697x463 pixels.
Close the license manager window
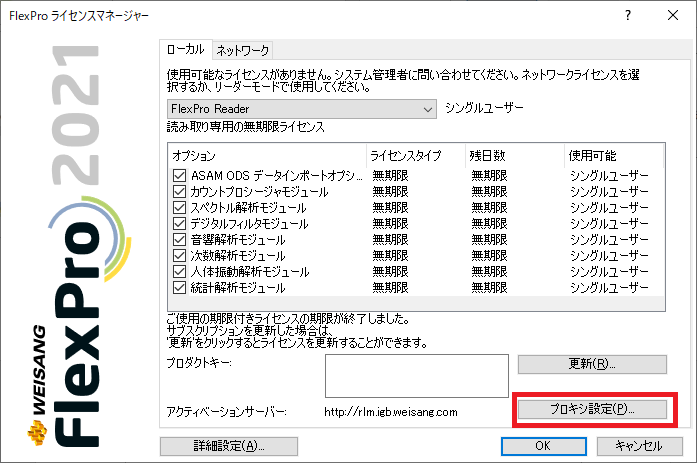point(673,16)
